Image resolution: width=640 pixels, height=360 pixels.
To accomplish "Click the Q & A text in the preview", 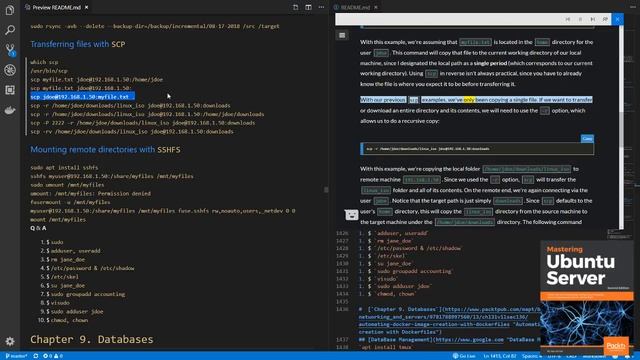I will click(38, 228).
